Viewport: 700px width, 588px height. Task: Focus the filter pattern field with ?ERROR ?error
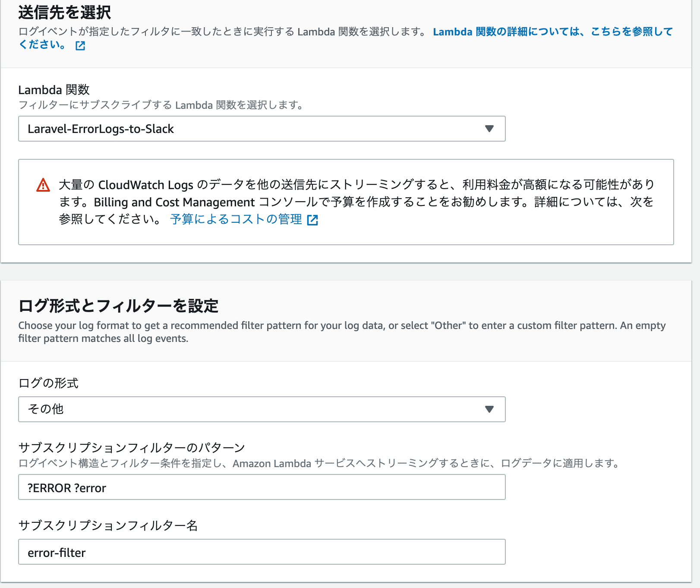click(x=262, y=487)
